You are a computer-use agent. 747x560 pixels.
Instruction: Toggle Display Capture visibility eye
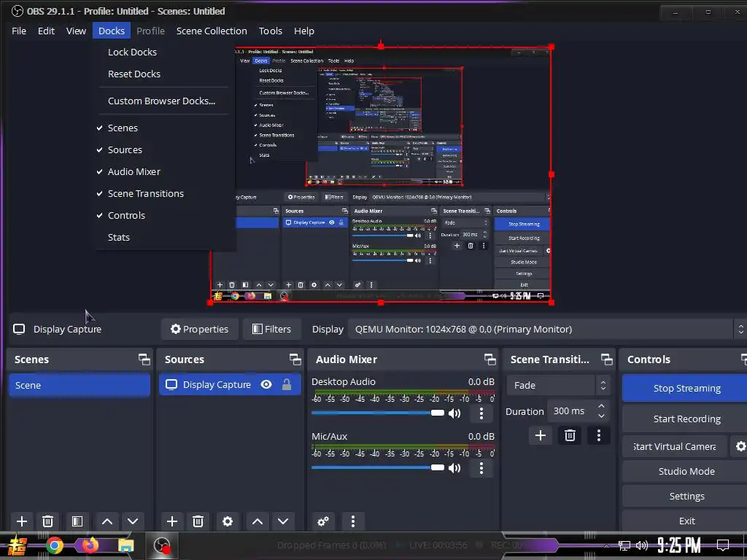pyautogui.click(x=266, y=384)
